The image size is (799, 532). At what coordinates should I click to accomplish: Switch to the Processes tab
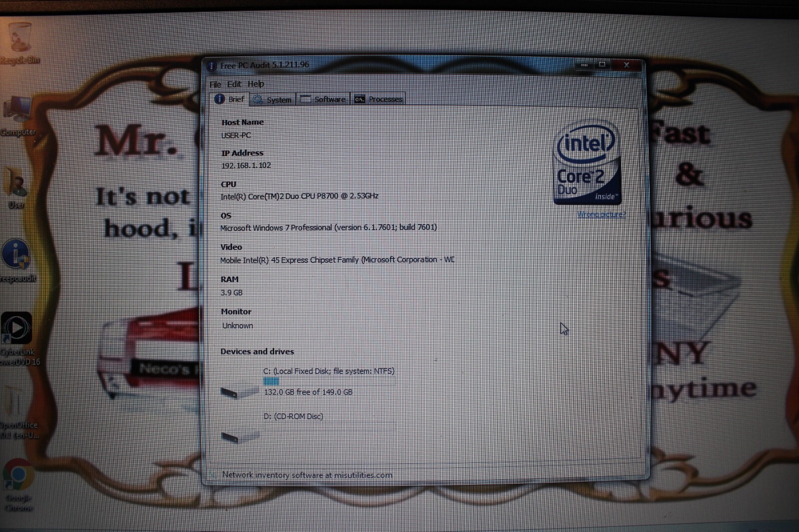click(379, 99)
